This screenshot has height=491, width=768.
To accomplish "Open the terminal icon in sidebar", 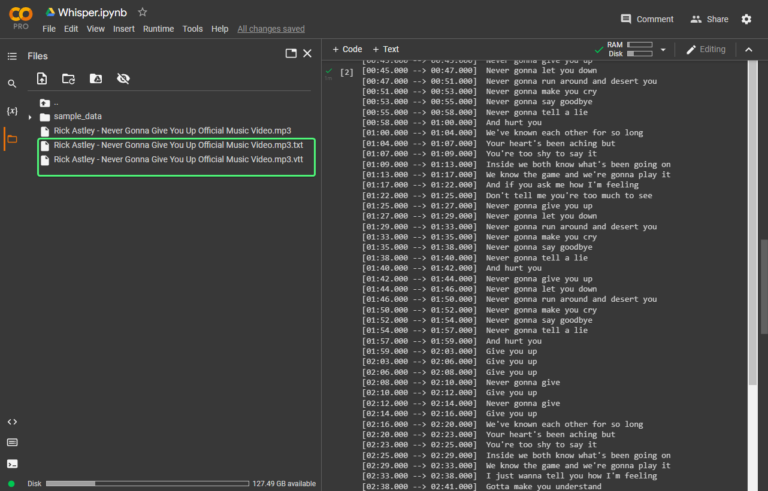I will click(x=12, y=463).
